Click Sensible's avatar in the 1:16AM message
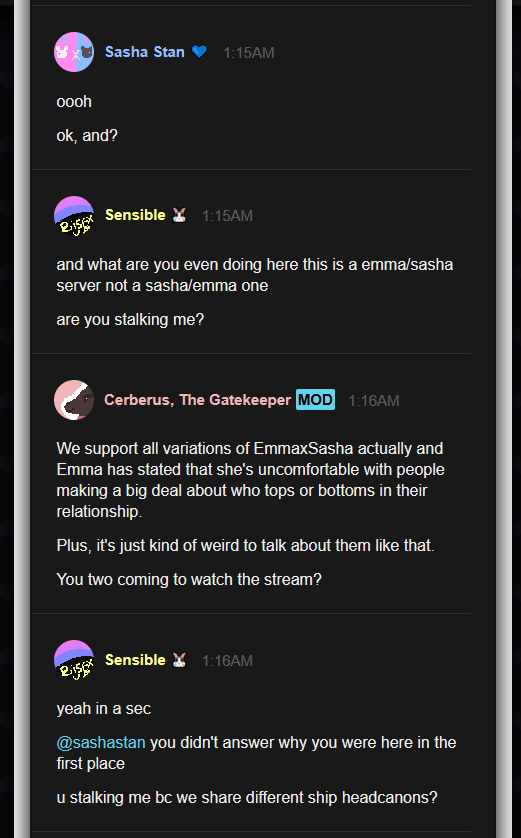This screenshot has height=838, width=521. click(x=74, y=661)
